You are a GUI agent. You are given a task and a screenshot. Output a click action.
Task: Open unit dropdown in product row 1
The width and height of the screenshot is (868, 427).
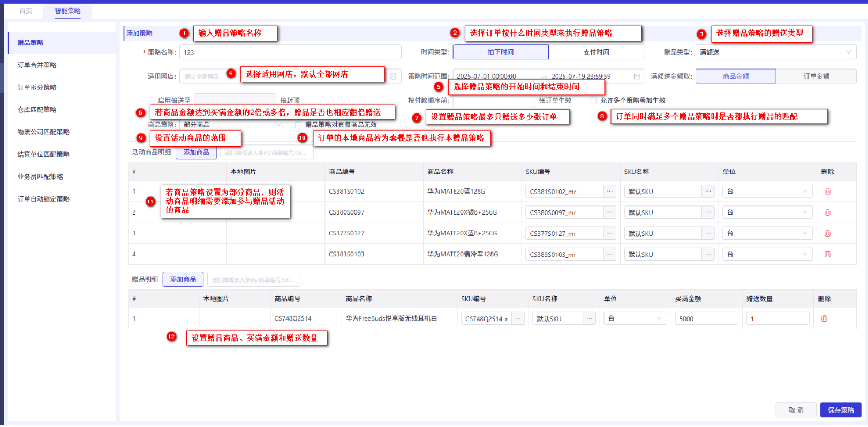pos(767,192)
